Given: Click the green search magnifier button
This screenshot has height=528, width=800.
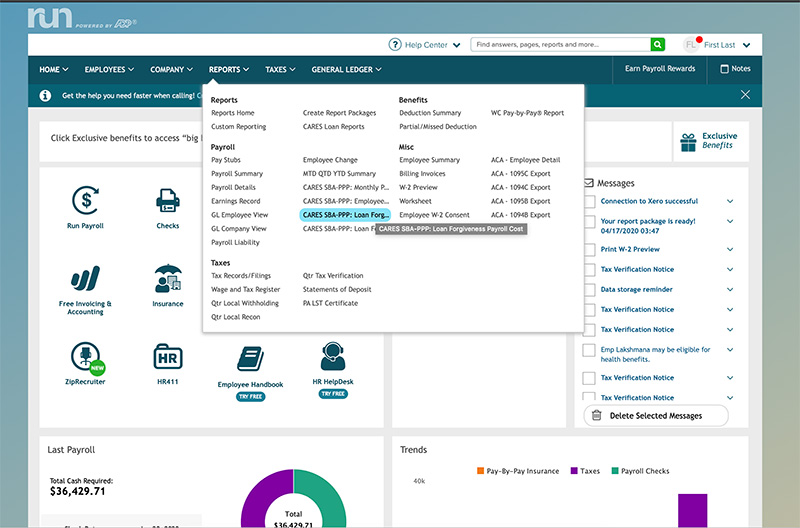Looking at the screenshot, I should (x=658, y=44).
